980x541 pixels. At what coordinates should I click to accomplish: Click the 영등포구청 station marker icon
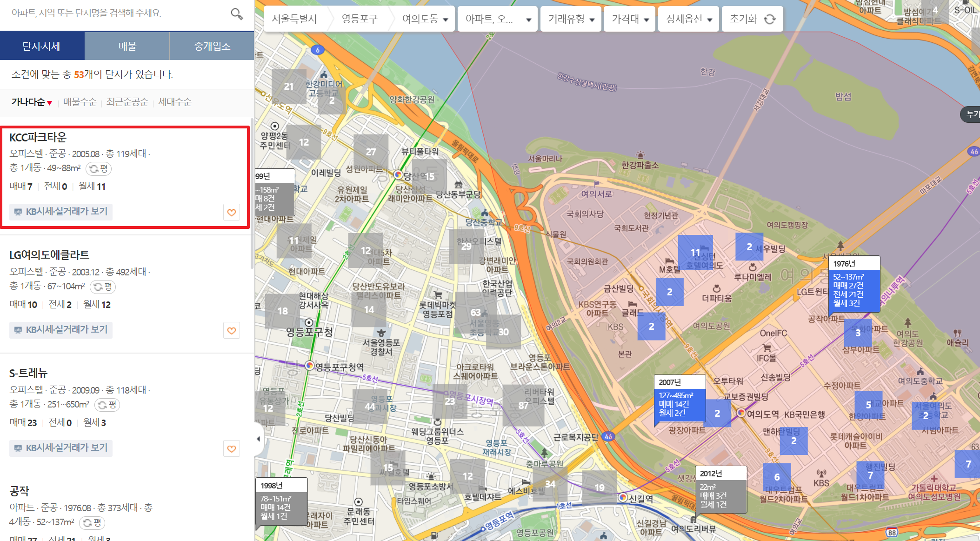click(x=310, y=366)
